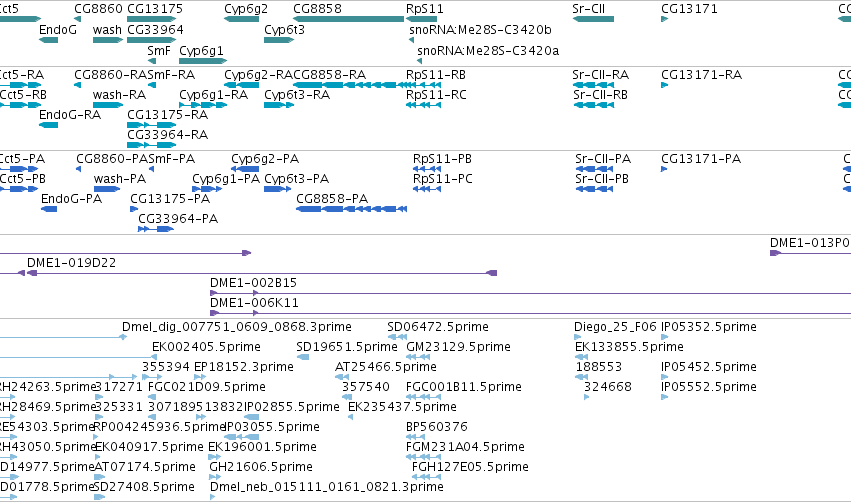Click the Cyp6g1-RA transcript label
The height and width of the screenshot is (502, 851).
(x=213, y=95)
